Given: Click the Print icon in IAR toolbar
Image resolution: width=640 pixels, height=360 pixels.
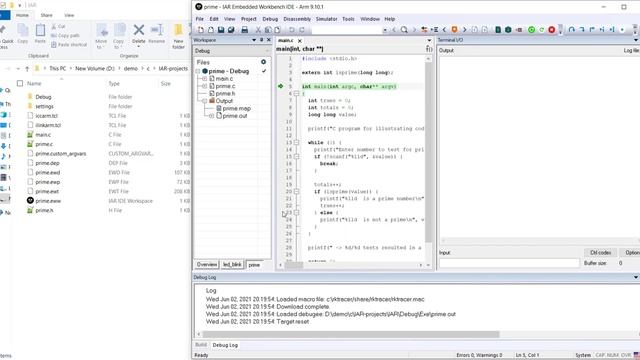Looking at the screenshot, I should (244, 30).
